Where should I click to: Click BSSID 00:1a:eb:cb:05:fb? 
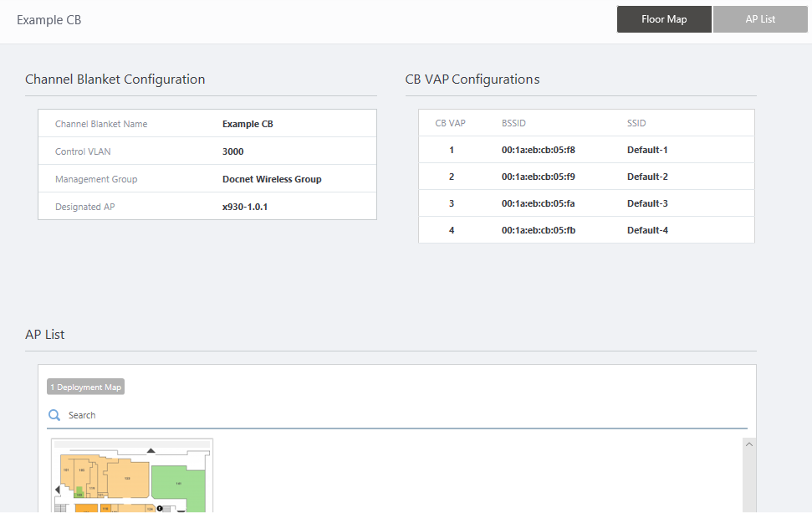point(538,230)
